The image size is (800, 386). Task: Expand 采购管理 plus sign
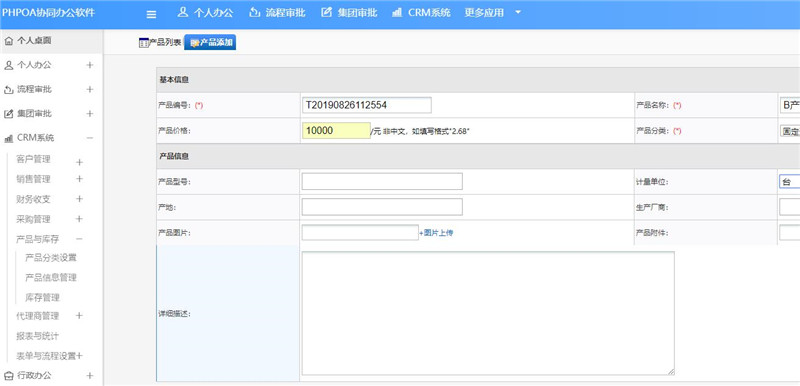point(79,219)
